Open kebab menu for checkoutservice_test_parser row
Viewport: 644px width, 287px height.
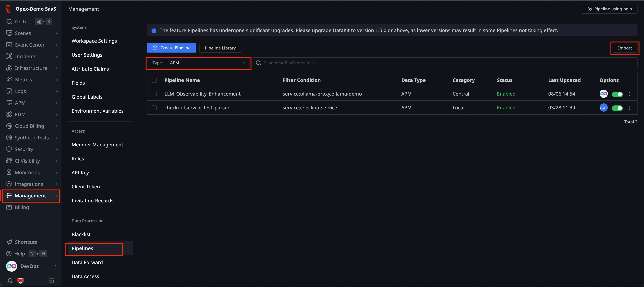[629, 108]
